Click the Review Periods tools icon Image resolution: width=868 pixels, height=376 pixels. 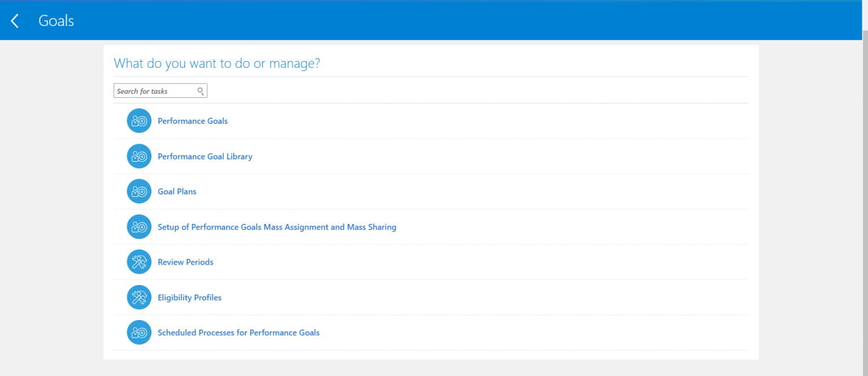(x=139, y=262)
